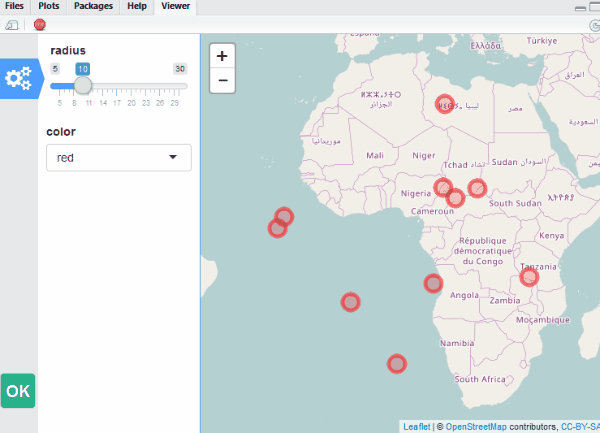Image resolution: width=600 pixels, height=433 pixels.
Task: Zoom in on the map
Action: (x=222, y=56)
